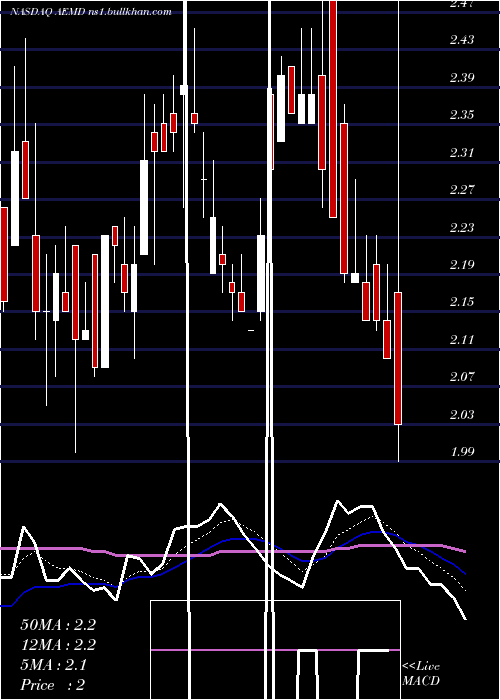Click the 2.43 price axis label
Screen dimensions: 500x700
[462, 40]
